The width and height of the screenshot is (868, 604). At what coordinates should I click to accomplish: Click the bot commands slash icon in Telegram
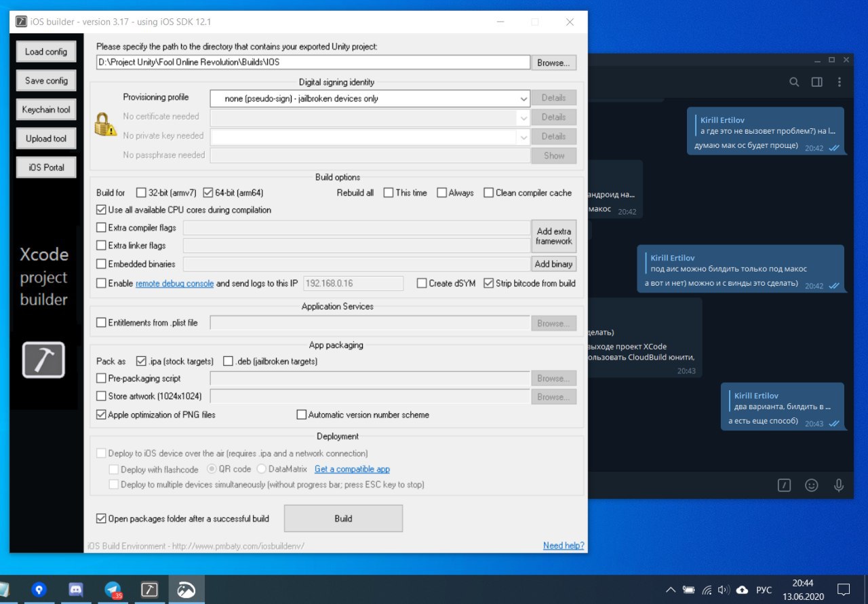784,485
